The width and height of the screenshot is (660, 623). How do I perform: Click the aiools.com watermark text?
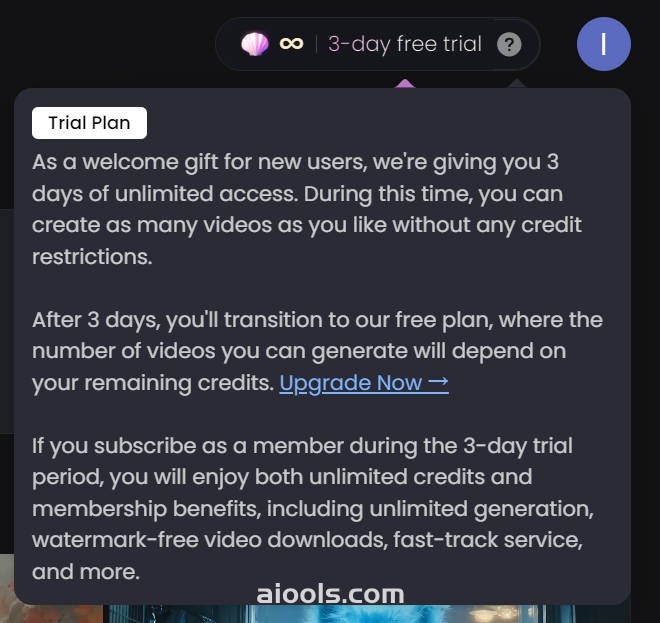point(330,594)
